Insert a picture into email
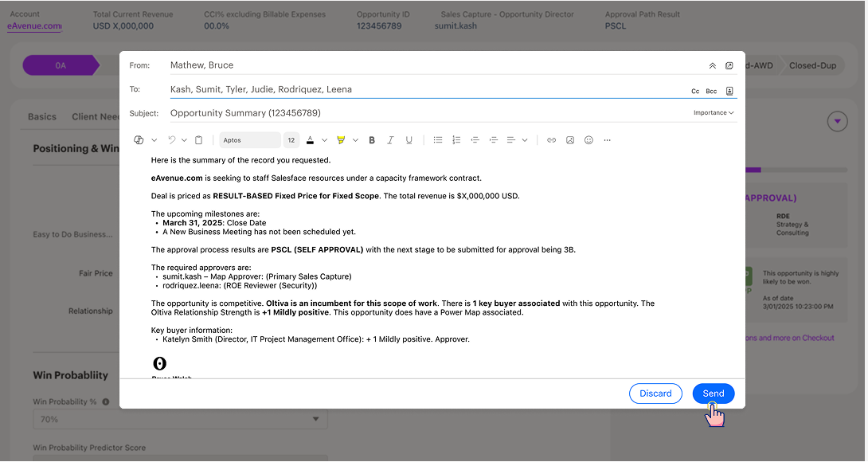The height and width of the screenshot is (462, 868). pos(570,140)
